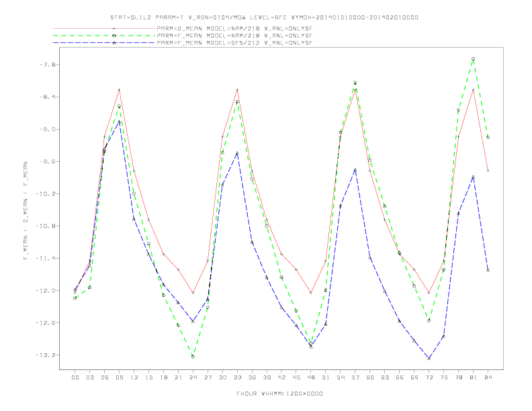This screenshot has width=532, height=411.
Task: Click the 51 x-axis tick label
Action: (326, 377)
